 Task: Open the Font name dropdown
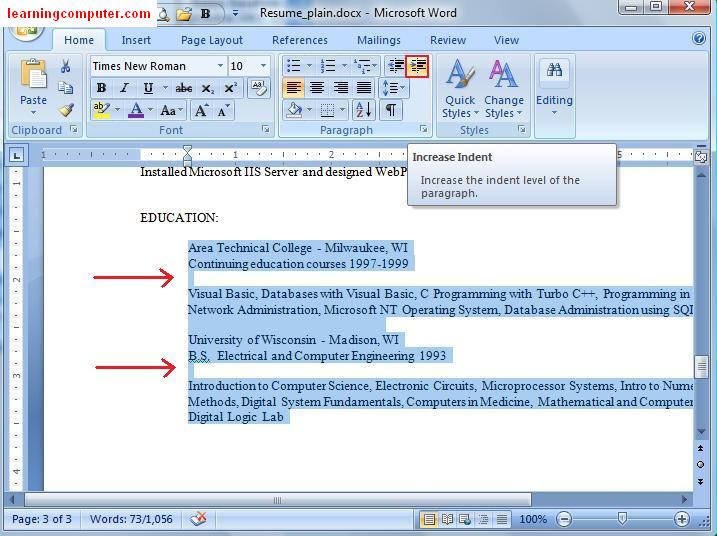[x=220, y=66]
